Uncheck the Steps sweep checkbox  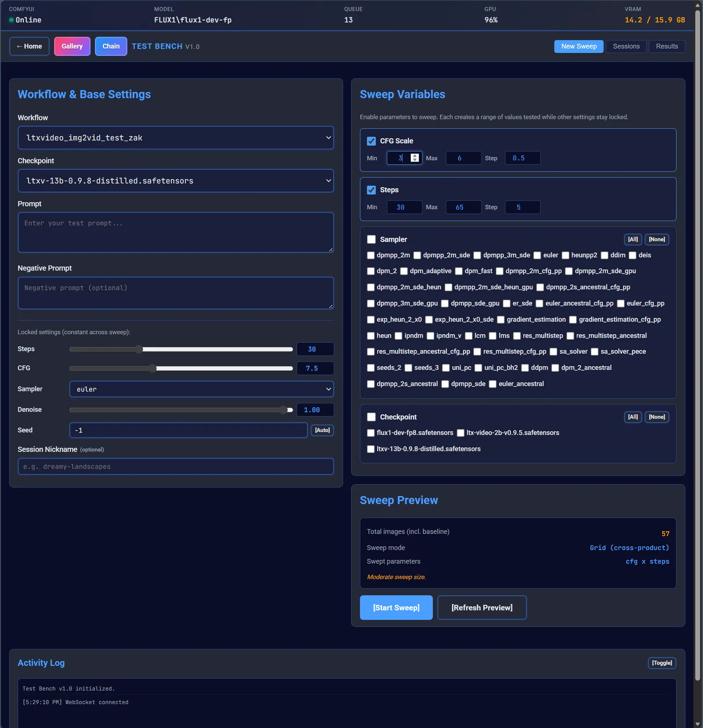pos(371,190)
